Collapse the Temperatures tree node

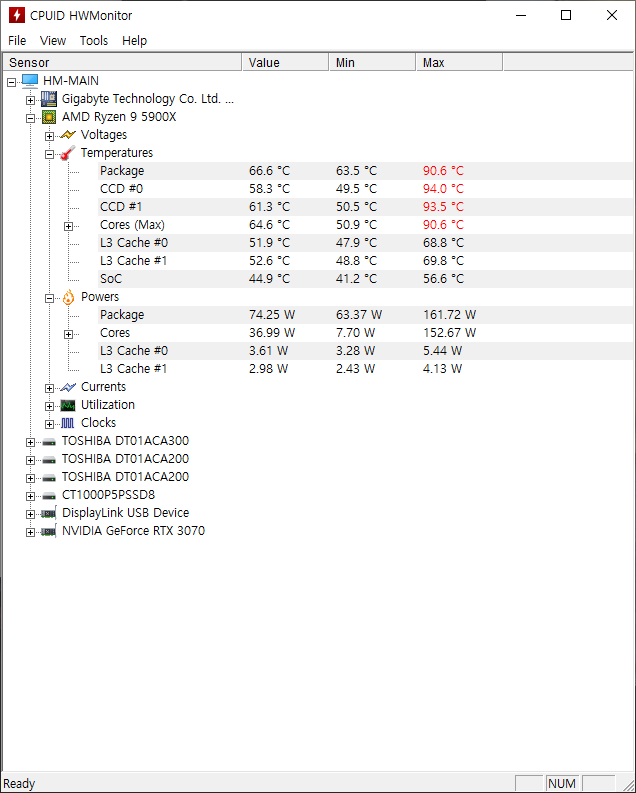[x=50, y=154]
